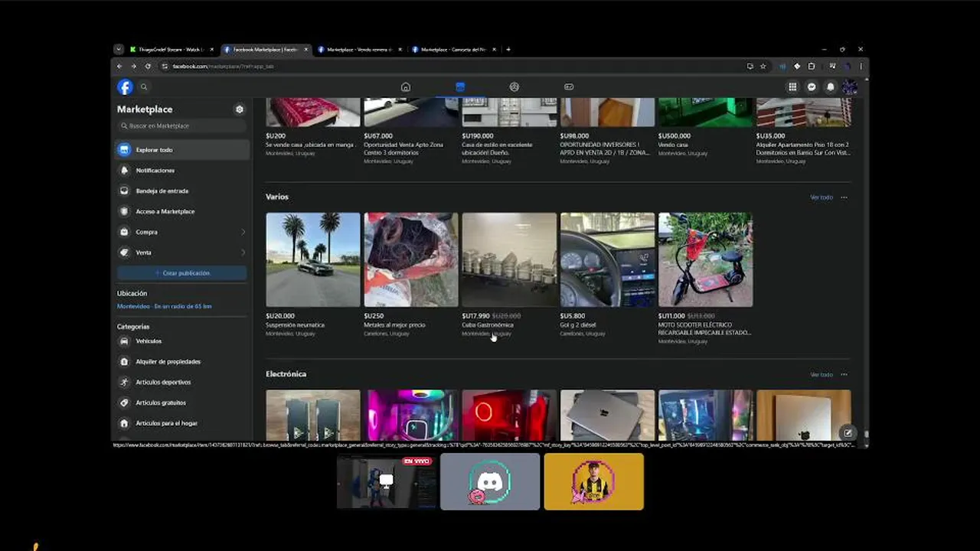Open the Facebook search magnifier icon
Viewport: 980px width, 551px height.
pos(144,87)
